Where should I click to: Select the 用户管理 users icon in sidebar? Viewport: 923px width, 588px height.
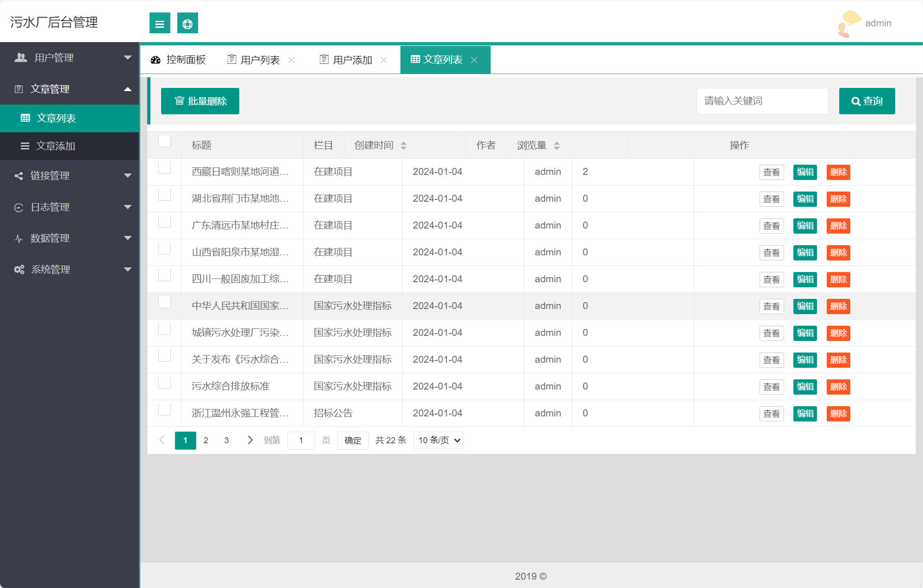click(20, 57)
